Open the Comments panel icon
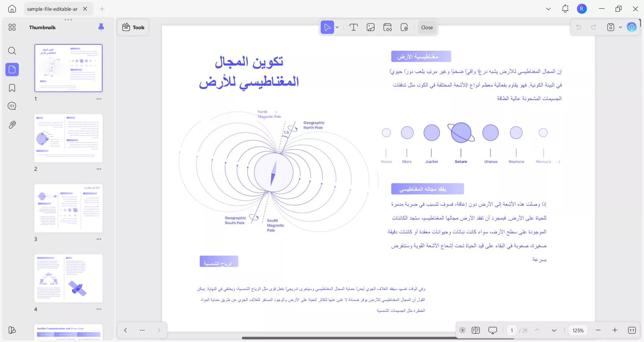This screenshot has width=644, height=342. click(x=12, y=106)
